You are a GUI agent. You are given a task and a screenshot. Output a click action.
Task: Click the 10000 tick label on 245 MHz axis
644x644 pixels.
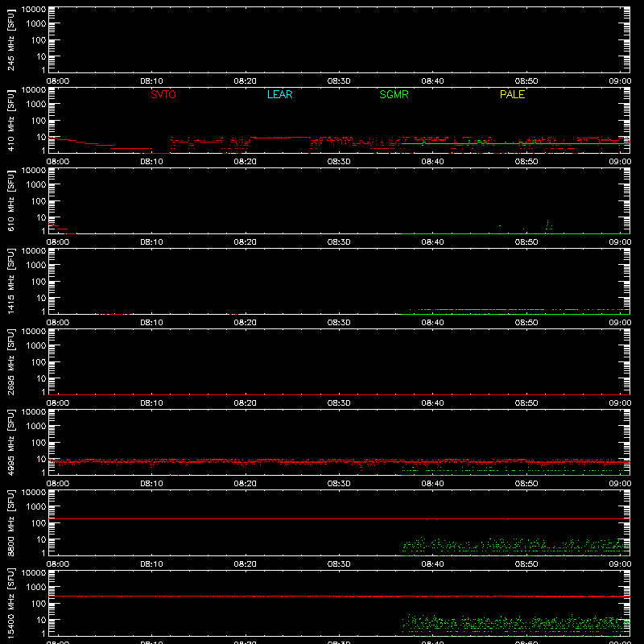tap(34, 10)
